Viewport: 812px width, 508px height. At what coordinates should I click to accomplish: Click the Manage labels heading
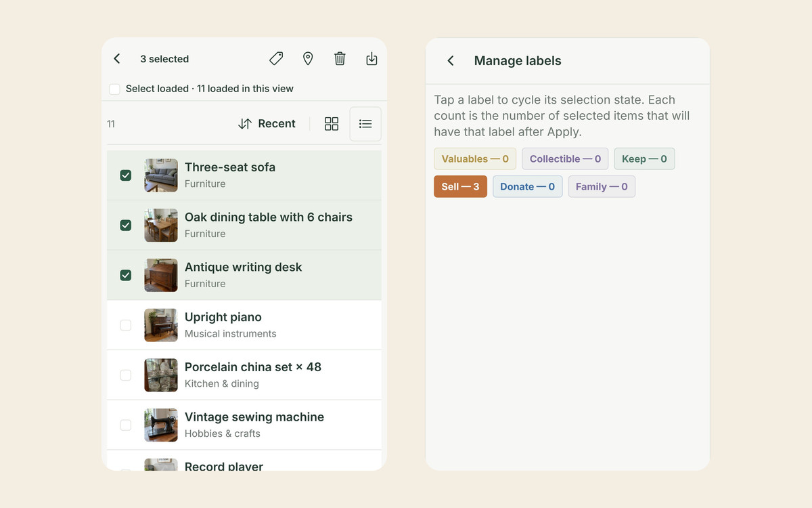[x=518, y=61]
